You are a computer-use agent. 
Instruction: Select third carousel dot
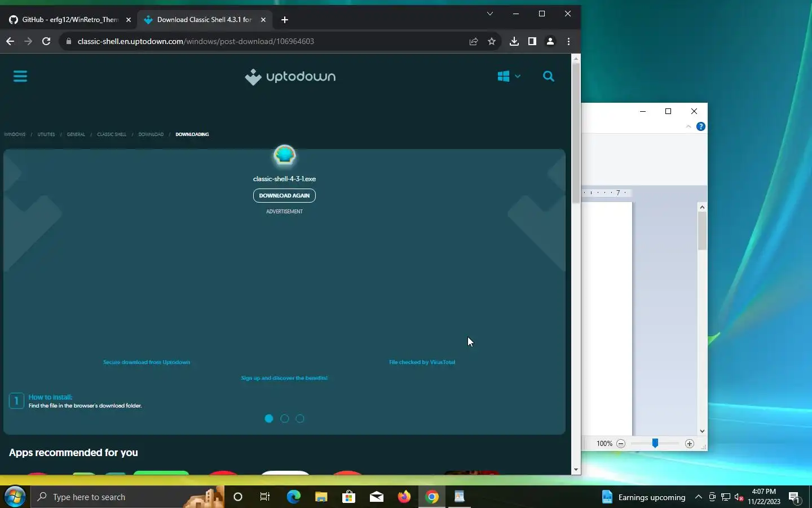click(300, 419)
